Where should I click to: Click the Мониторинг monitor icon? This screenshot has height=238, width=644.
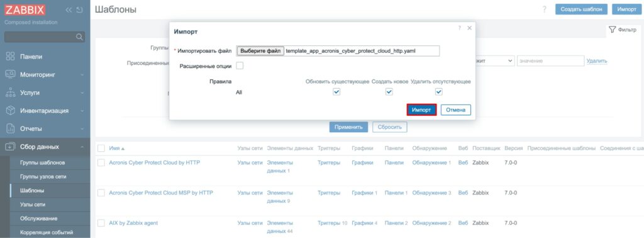click(x=10, y=75)
